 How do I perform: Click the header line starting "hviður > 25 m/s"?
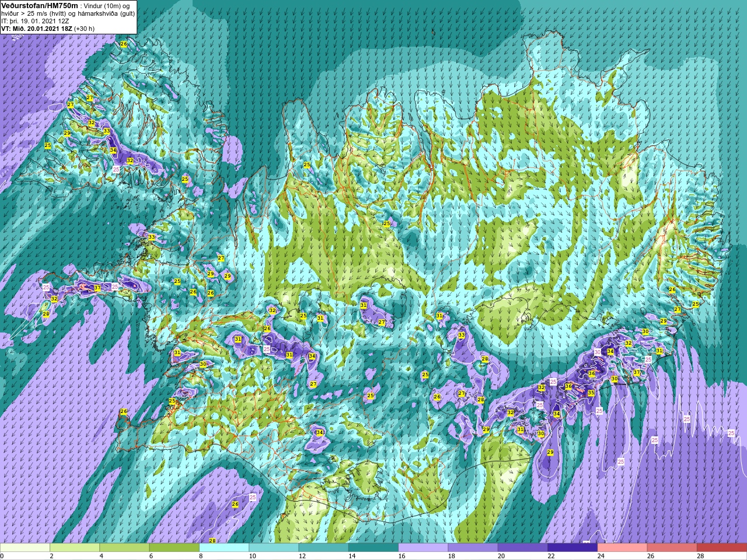[x=68, y=13]
